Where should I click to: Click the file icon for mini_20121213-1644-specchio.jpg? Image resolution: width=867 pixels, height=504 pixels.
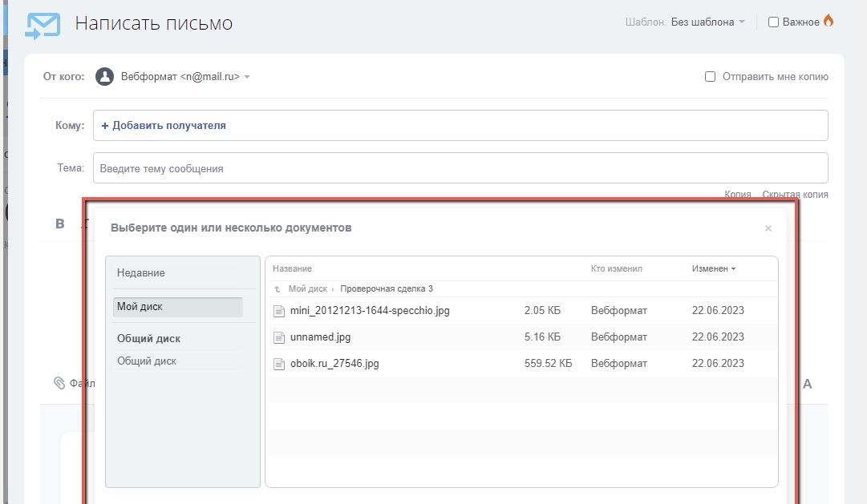279,311
